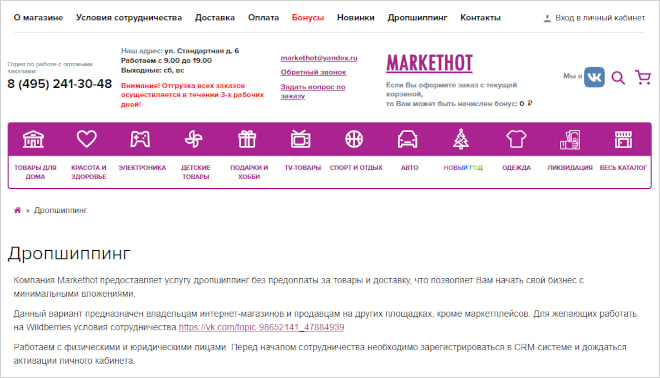Image resolution: width=660 pixels, height=378 pixels.
Task: Click the heart icon for Красота и здоровье
Action: click(87, 139)
